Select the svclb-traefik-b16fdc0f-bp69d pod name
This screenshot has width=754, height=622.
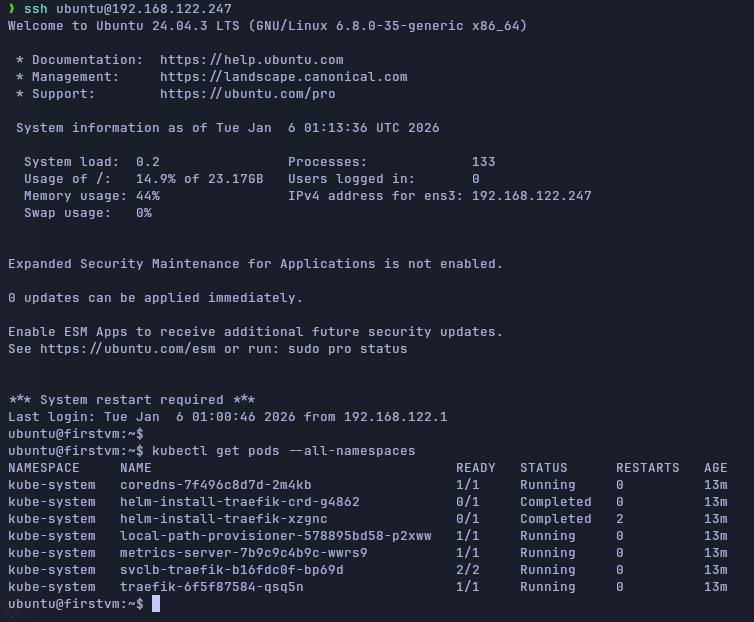click(231, 570)
